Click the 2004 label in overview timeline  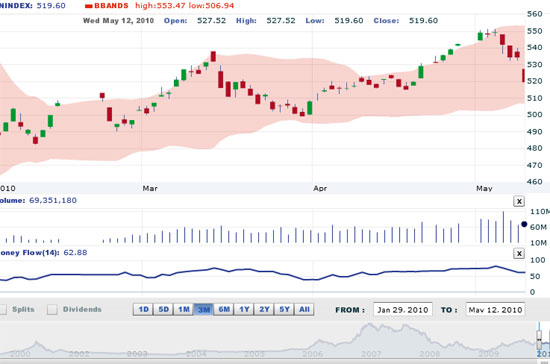pos(196,353)
